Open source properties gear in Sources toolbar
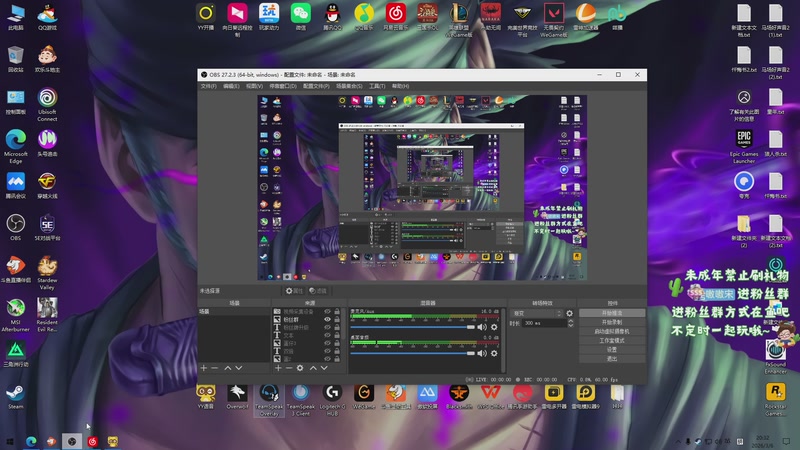Viewport: 800px width, 450px height. click(x=300, y=368)
